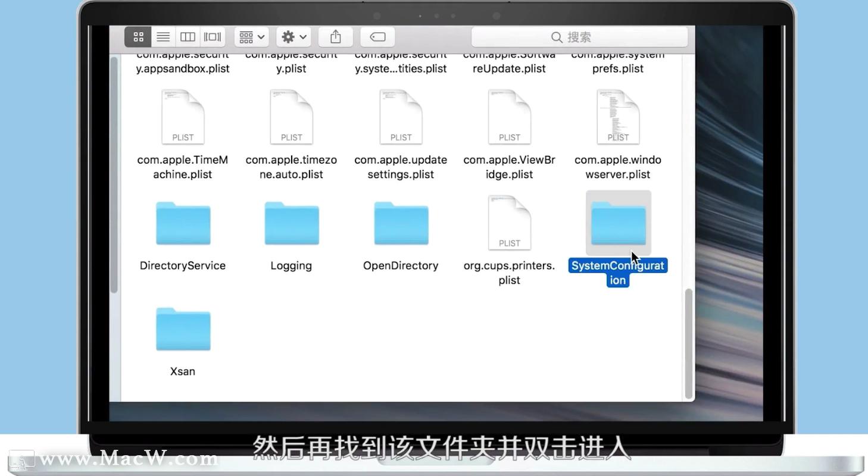Viewport: 868px width, 476px height.
Task: Open the item arrangement dropdown
Action: (251, 36)
